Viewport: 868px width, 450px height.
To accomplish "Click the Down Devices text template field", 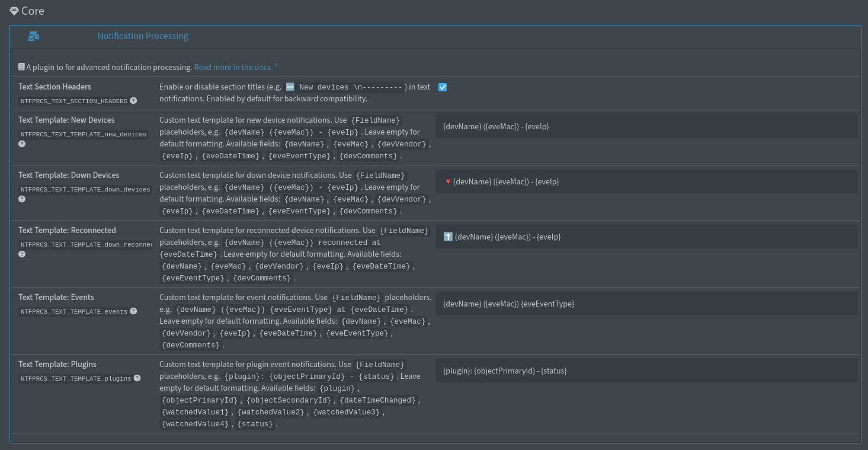I will pyautogui.click(x=647, y=181).
